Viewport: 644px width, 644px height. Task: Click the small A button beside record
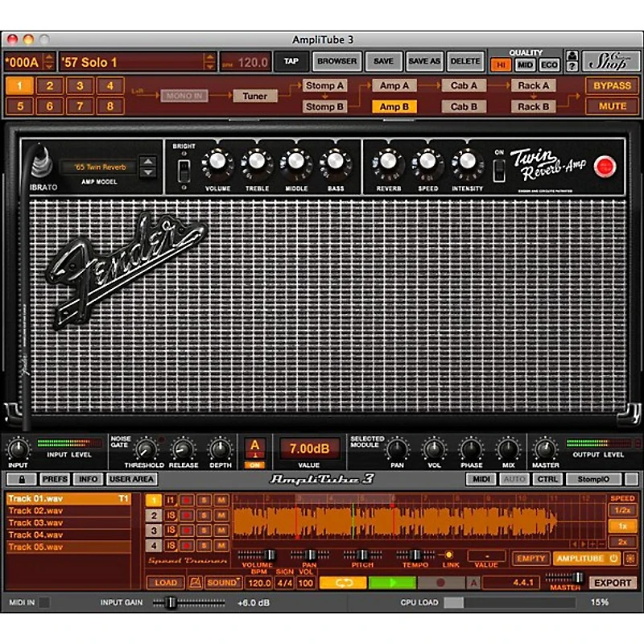tap(473, 582)
